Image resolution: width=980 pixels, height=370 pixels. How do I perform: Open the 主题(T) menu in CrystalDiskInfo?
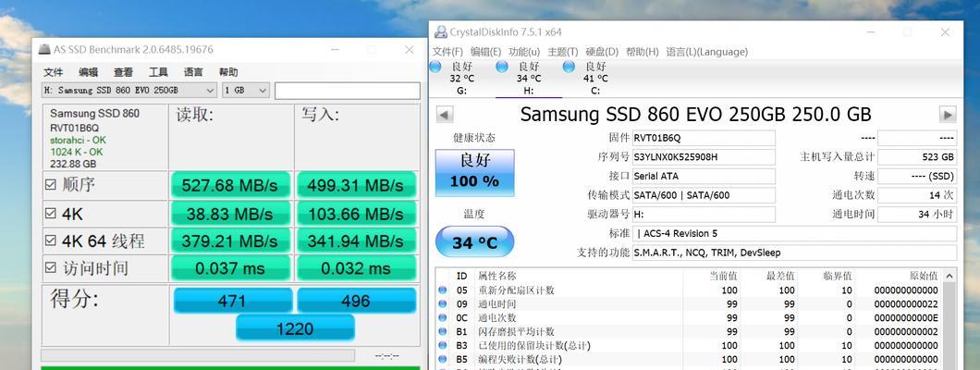coord(562,52)
